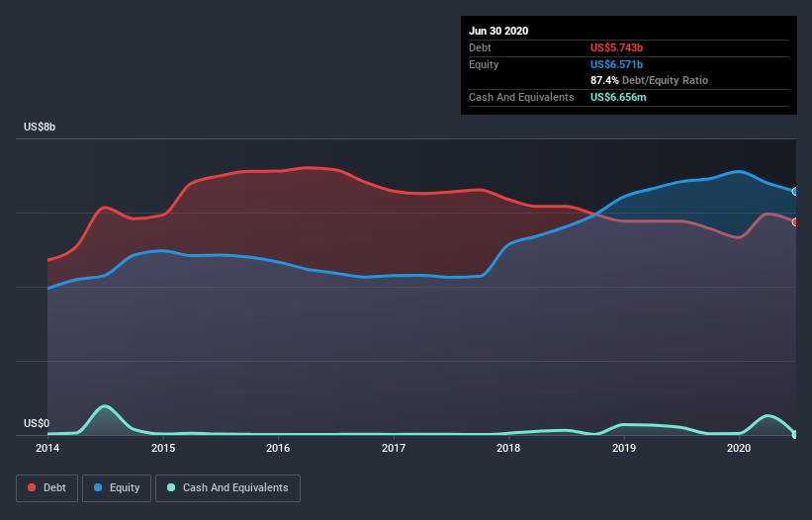Click the US$6.656m cash value
This screenshot has height=520, width=812.
618,97
